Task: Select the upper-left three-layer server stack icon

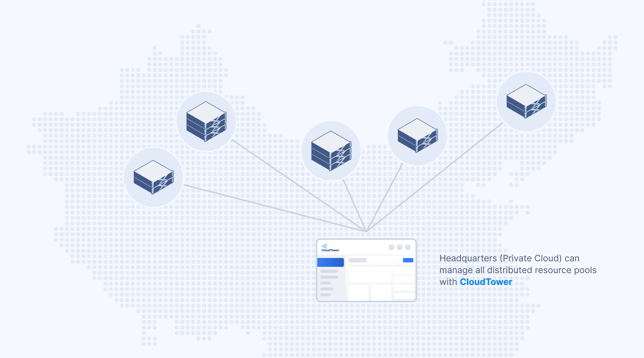Action: (x=206, y=121)
